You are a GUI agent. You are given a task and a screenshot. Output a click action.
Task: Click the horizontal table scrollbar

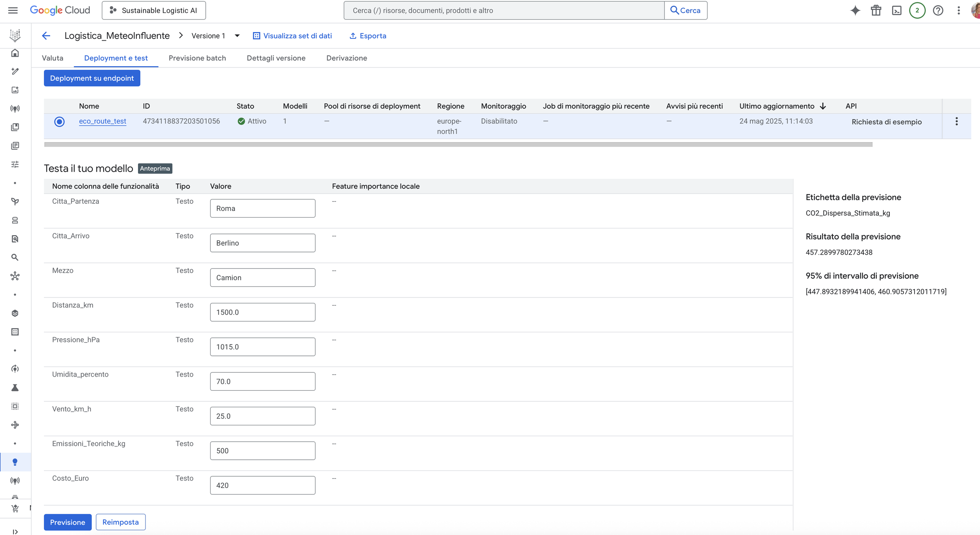[x=458, y=145]
